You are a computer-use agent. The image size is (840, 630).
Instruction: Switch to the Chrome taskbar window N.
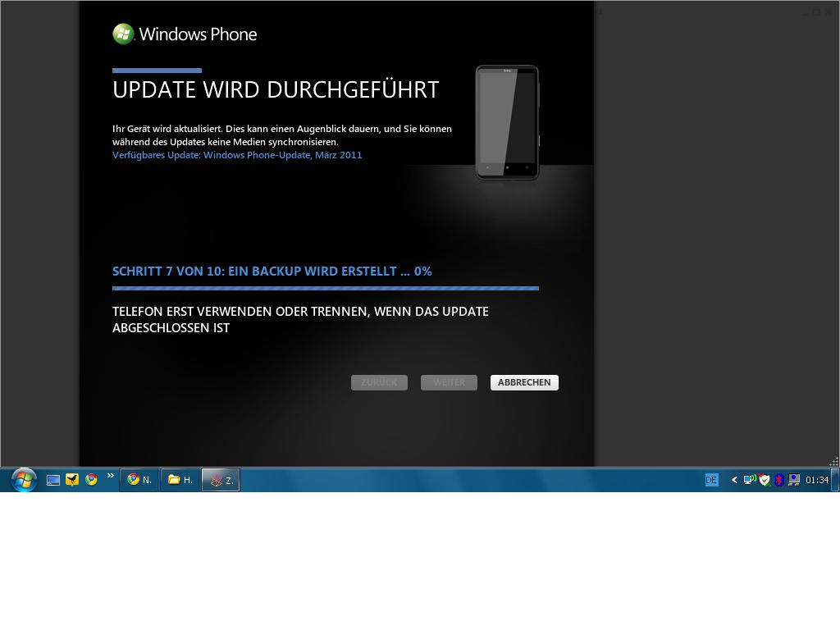(x=139, y=479)
